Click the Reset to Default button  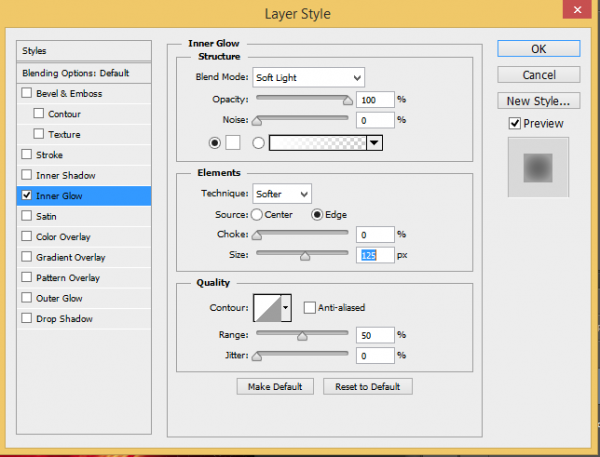coord(367,387)
